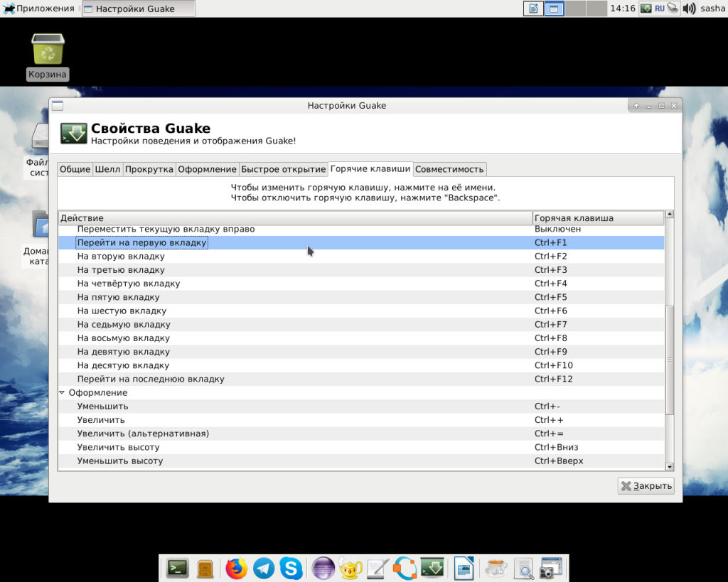Go to the Совместимость tab

point(449,169)
